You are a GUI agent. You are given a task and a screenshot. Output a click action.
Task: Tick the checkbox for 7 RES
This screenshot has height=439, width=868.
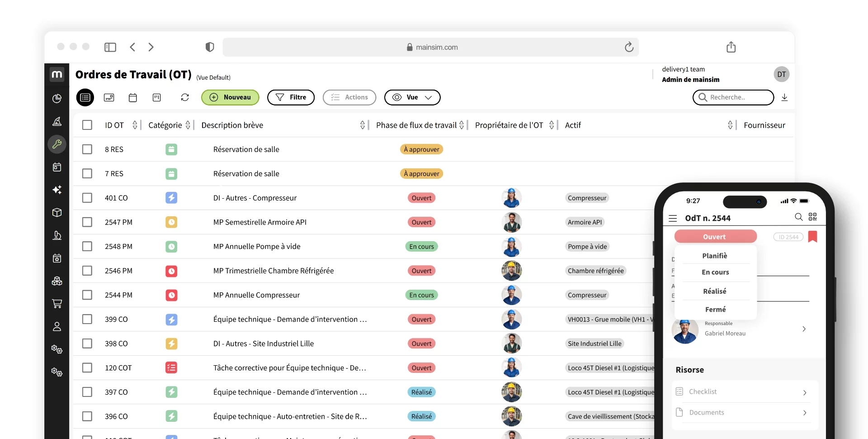click(x=87, y=174)
